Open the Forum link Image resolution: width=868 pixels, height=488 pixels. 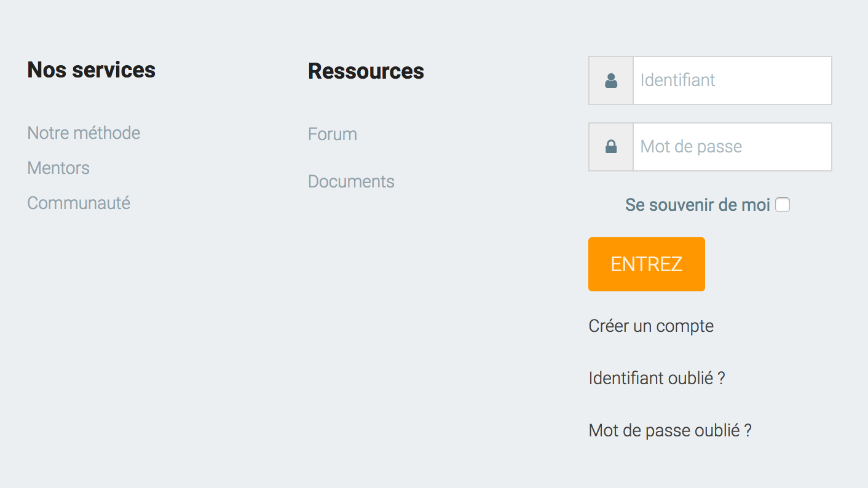coord(333,134)
